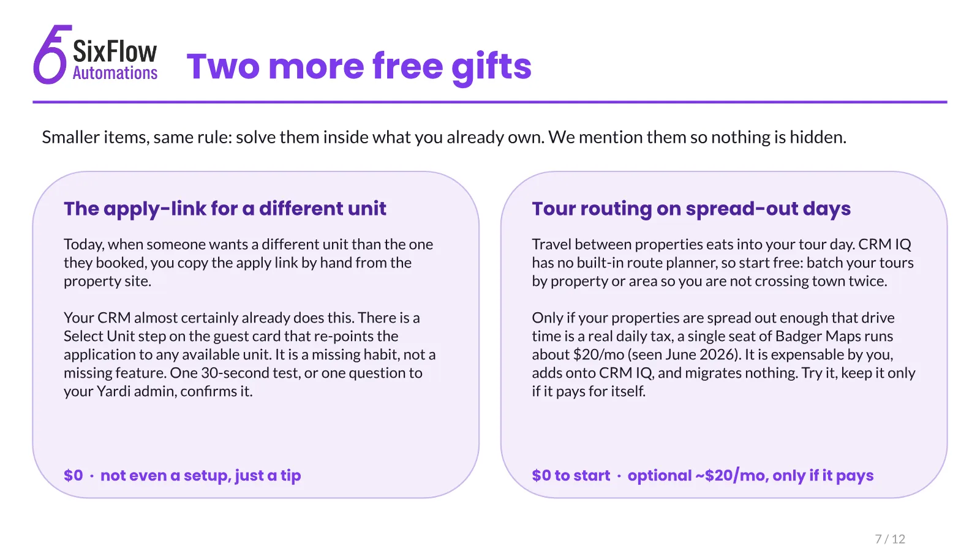This screenshot has height=551, width=980.
Task: Click '$0 to start' in right card
Action: click(571, 476)
